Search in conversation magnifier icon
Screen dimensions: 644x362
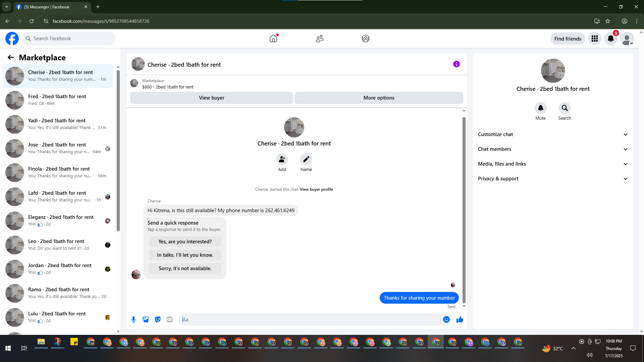coord(565,108)
